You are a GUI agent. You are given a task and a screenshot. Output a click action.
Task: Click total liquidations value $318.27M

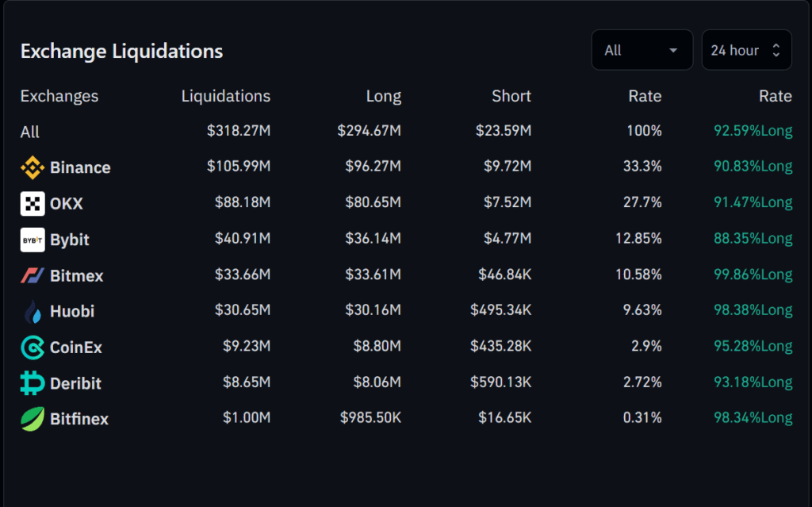(239, 131)
